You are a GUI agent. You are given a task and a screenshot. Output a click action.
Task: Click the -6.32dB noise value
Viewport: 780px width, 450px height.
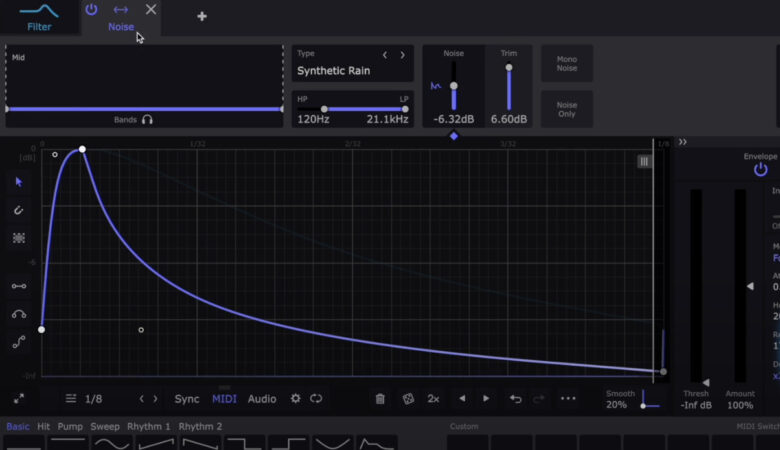[453, 119]
